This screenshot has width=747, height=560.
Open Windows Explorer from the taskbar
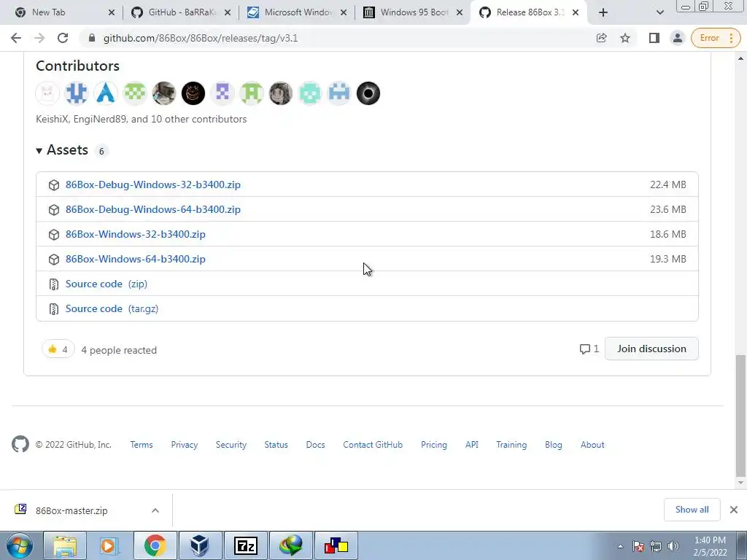coord(65,545)
